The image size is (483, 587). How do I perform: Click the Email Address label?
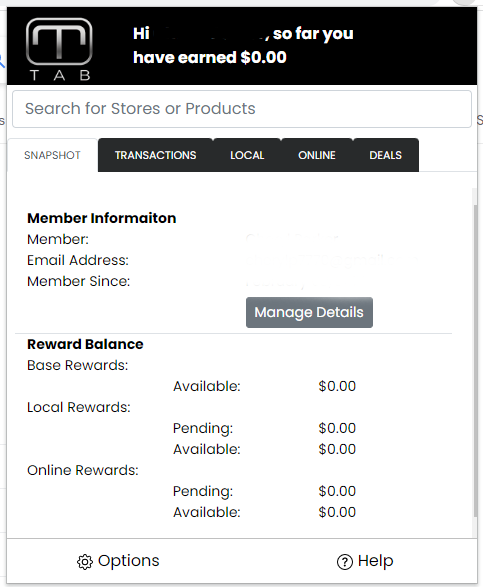78,260
